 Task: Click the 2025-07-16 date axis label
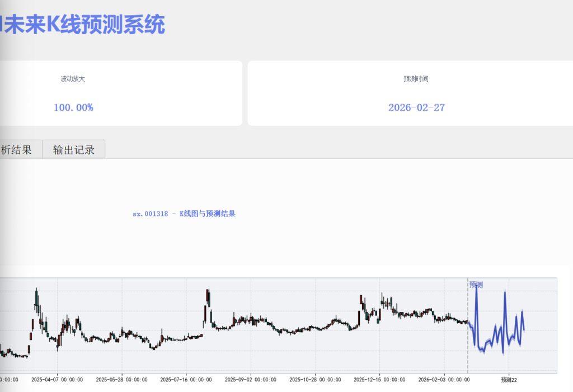click(186, 379)
